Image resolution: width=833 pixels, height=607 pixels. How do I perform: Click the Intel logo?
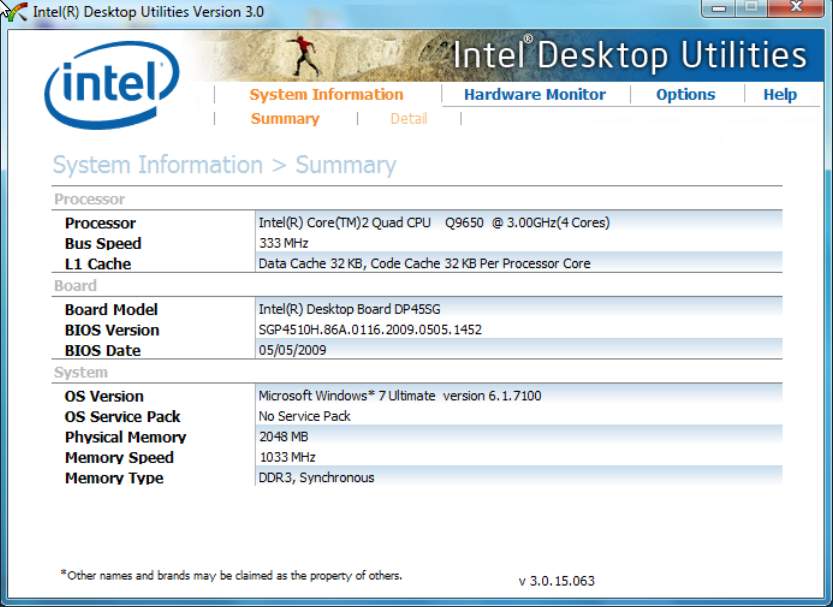112,85
